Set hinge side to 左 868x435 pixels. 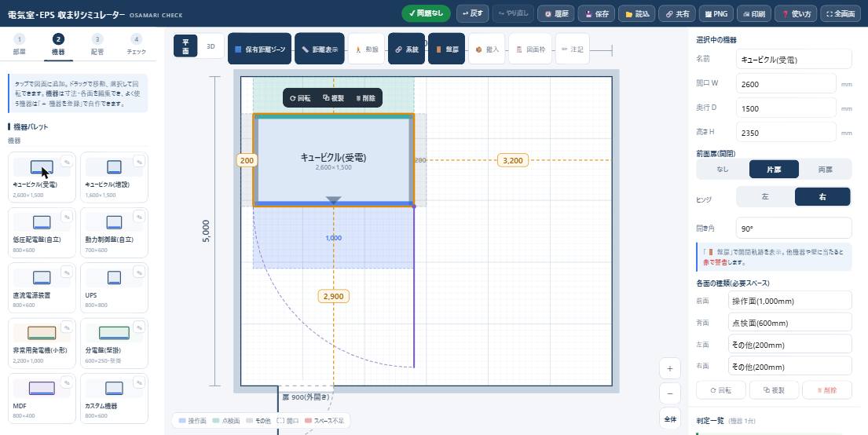(x=765, y=196)
